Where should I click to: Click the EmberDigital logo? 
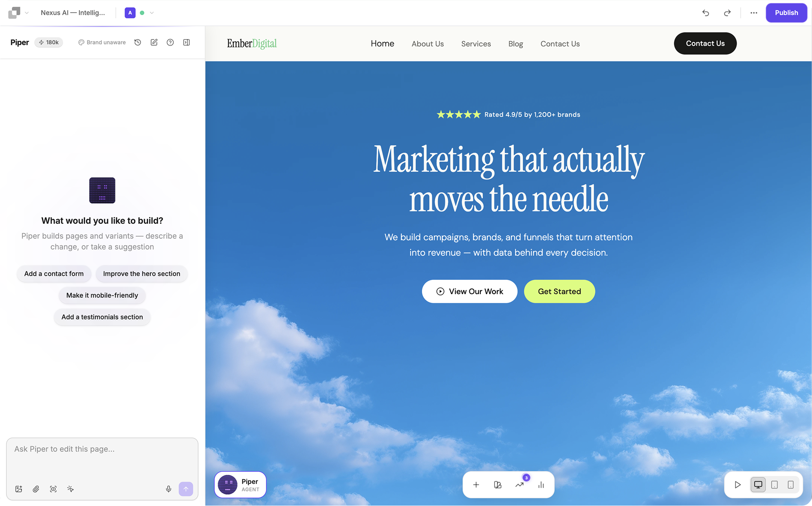[x=252, y=44]
